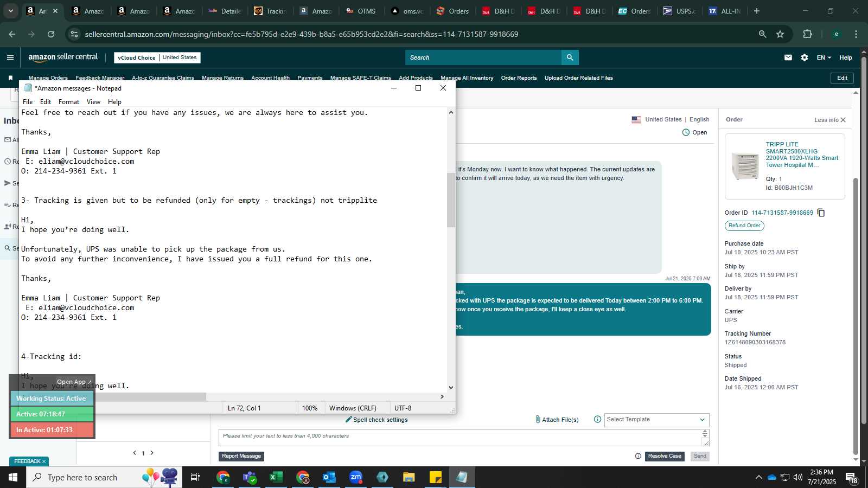
Task: Open browser extensions puzzle icon
Action: coord(807,34)
